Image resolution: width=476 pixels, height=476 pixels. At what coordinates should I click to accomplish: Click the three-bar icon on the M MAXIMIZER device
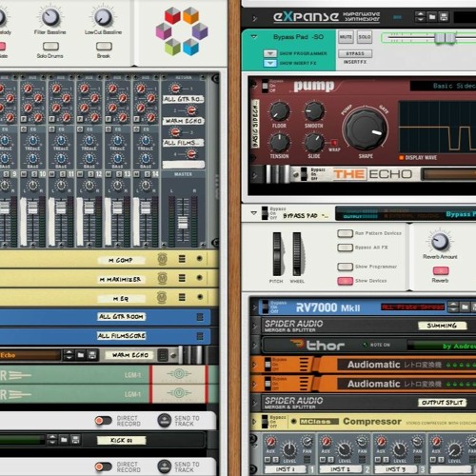pos(182,278)
